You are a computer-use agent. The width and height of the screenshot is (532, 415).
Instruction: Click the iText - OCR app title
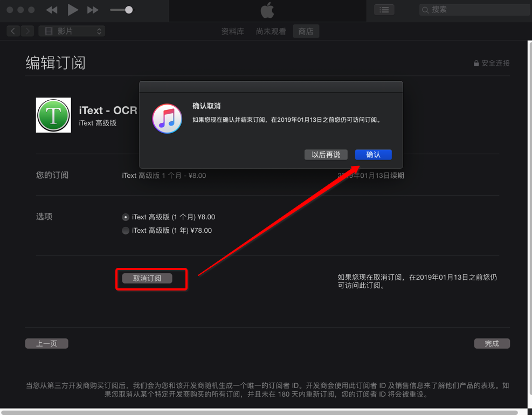(x=108, y=110)
